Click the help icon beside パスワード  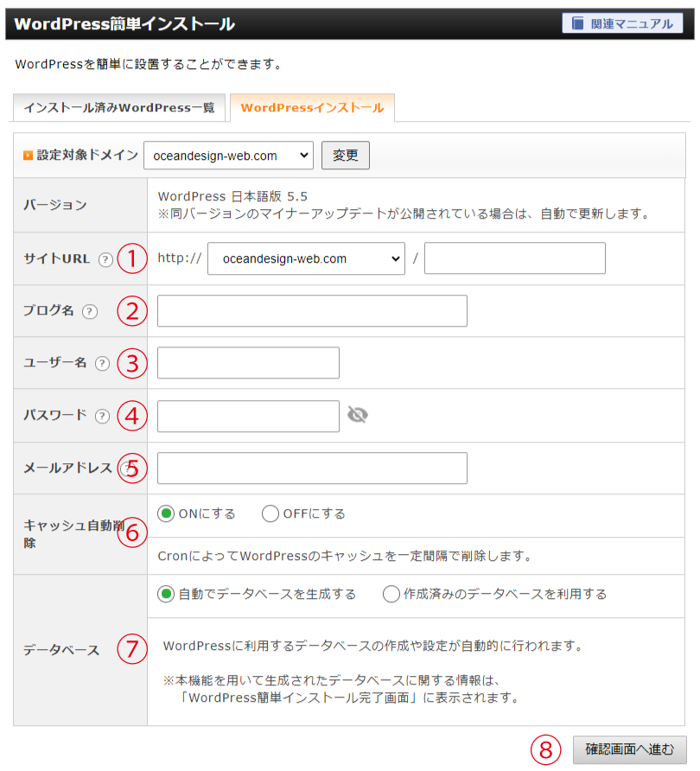tap(102, 416)
